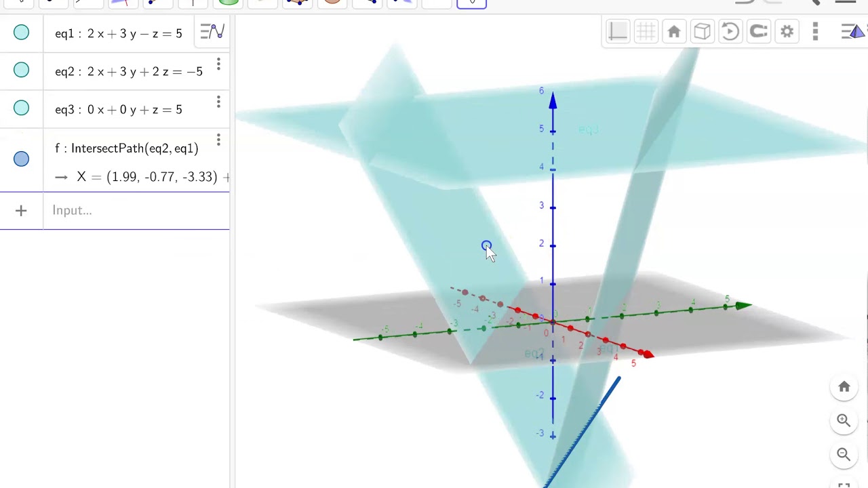Screen dimensions: 868x488
Task: Open the view direction cube icon
Action: pyautogui.click(x=702, y=32)
